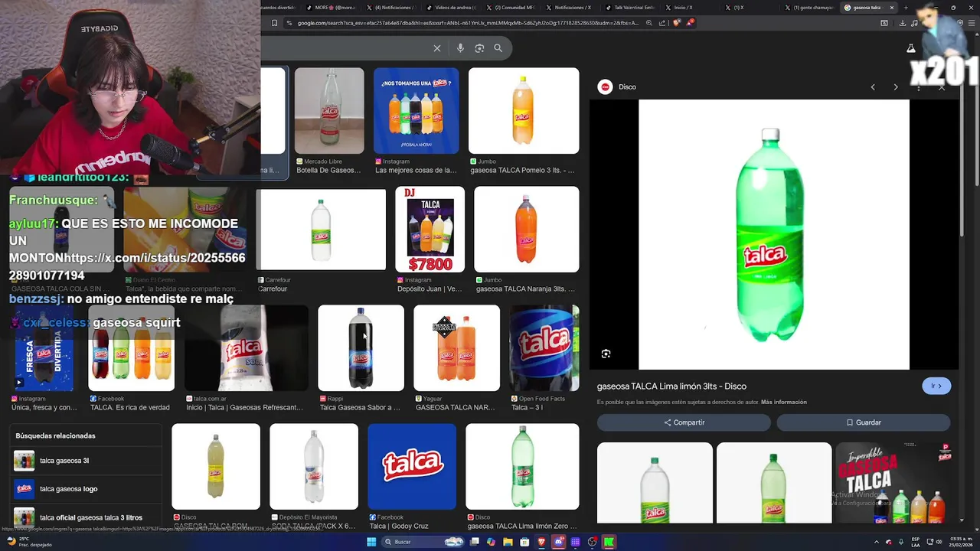This screenshot has width=980, height=551.
Task: Open 'Imperdible Gaseosa Talca' related image
Action: coord(893,483)
